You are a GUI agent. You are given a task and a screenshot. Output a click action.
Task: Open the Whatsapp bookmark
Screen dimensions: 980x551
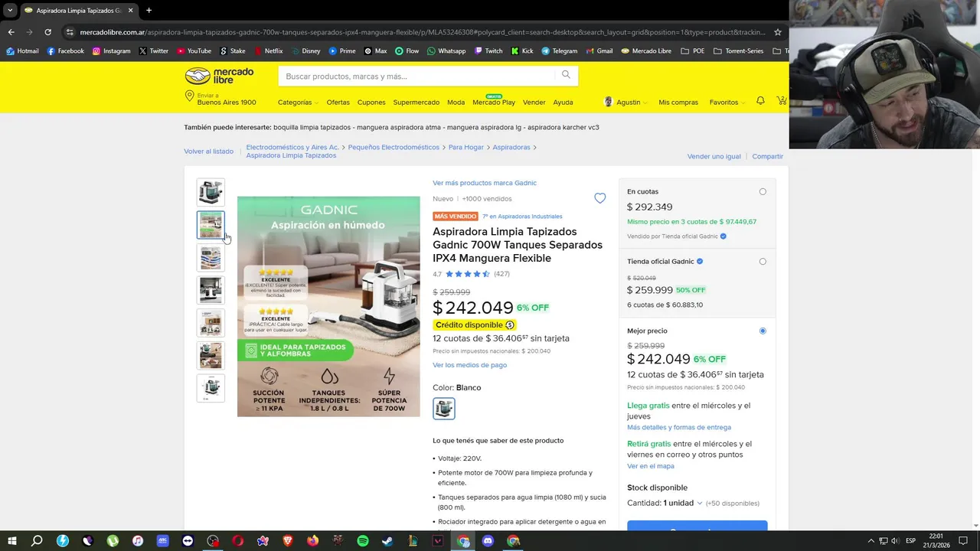(446, 51)
